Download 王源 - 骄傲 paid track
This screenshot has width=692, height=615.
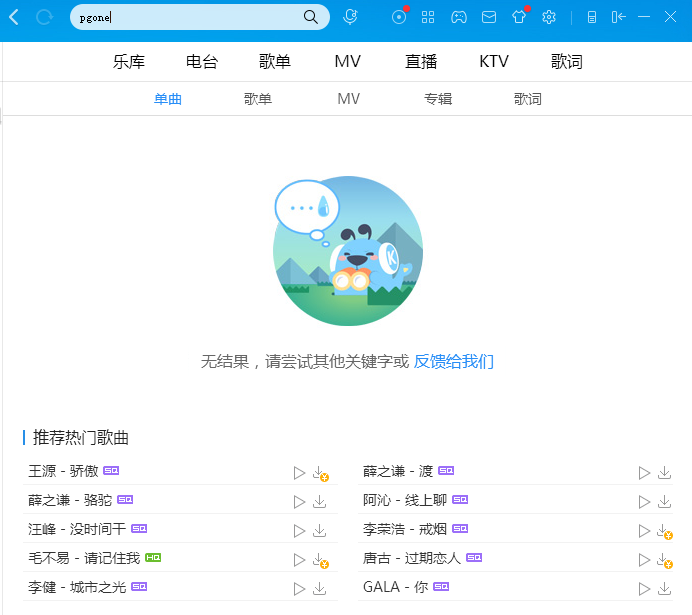pyautogui.click(x=320, y=473)
